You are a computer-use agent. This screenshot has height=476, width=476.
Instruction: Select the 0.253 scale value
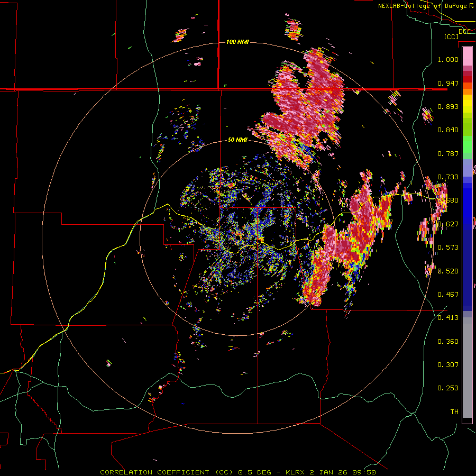pos(448,388)
